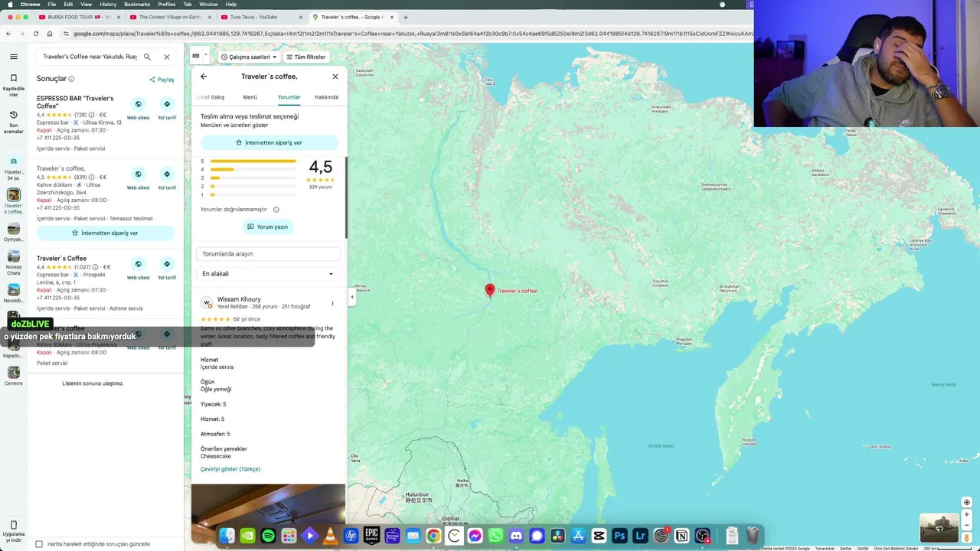Click the magnifier search icon in the search box
980x551 pixels.
(x=147, y=57)
